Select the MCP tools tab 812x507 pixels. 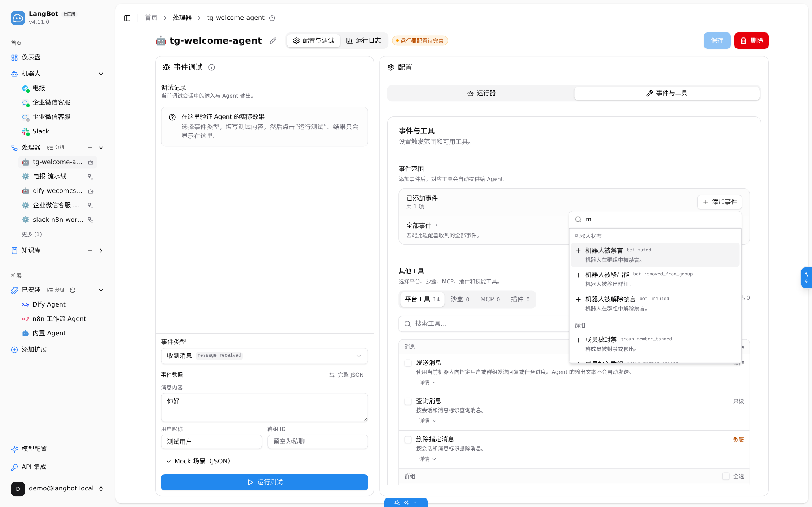tap(490, 299)
